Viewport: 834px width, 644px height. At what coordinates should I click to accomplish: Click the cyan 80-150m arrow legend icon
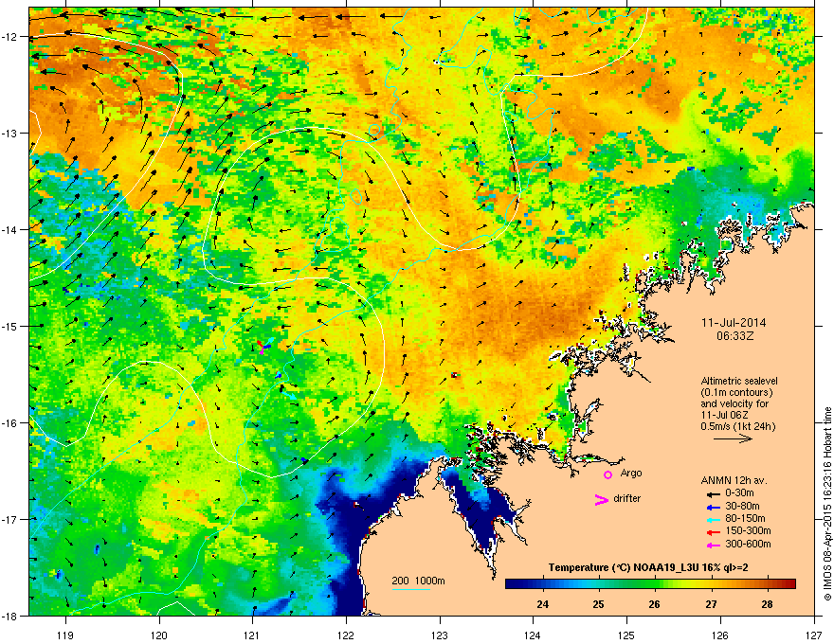pyautogui.click(x=714, y=519)
